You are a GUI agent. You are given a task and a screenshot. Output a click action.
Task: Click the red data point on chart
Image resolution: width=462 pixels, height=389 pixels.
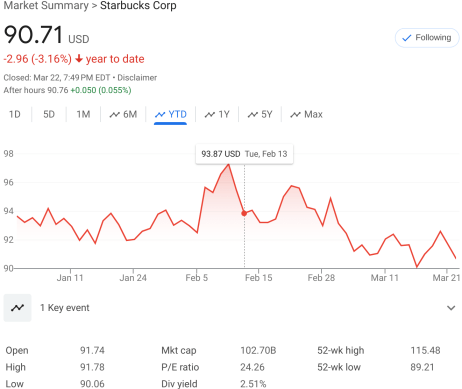pyautogui.click(x=244, y=213)
